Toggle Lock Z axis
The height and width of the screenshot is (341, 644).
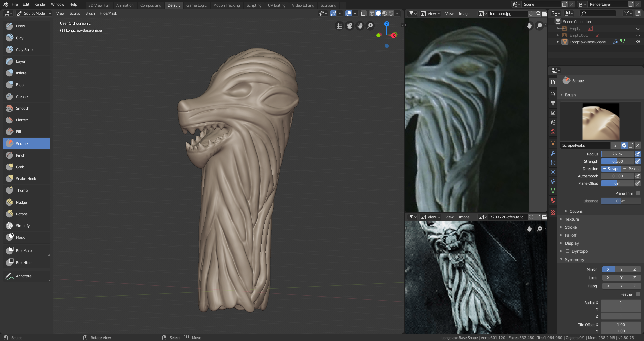pos(634,278)
